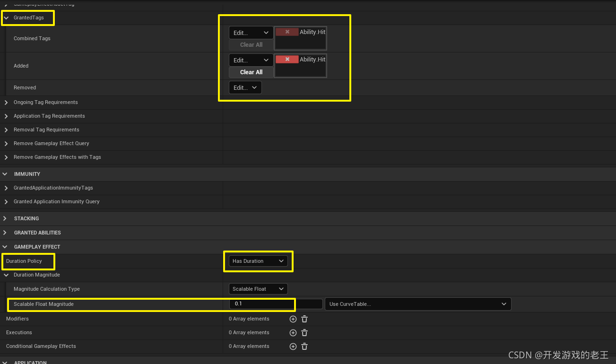The height and width of the screenshot is (364, 616).
Task: Add element to Modifiers array
Action: pos(293,319)
